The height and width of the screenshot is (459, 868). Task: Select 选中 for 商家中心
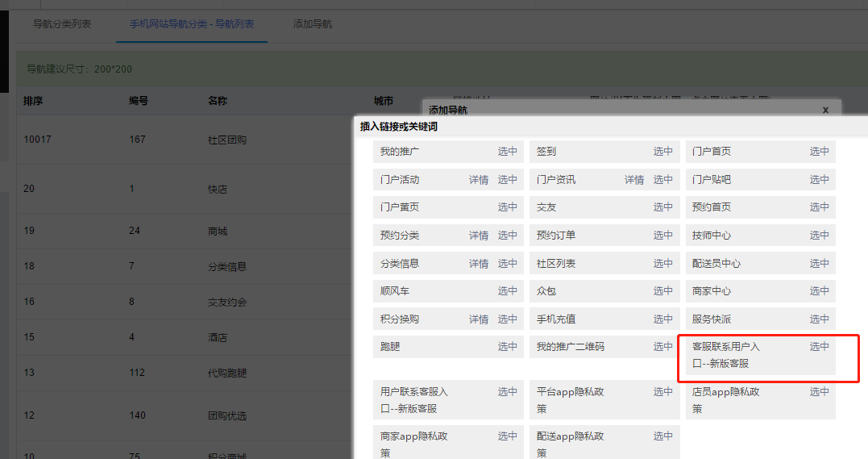tap(820, 290)
